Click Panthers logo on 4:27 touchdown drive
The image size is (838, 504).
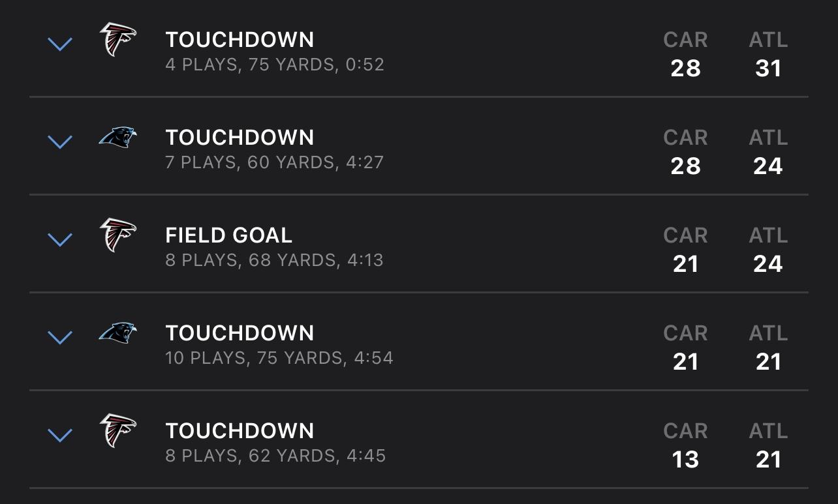[x=118, y=137]
